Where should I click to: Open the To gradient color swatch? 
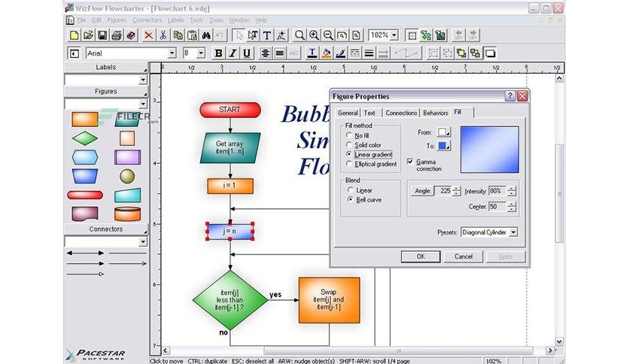[444, 146]
